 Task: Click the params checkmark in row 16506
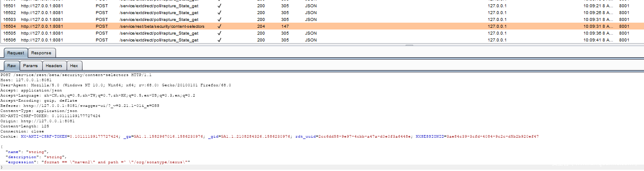tap(219, 40)
